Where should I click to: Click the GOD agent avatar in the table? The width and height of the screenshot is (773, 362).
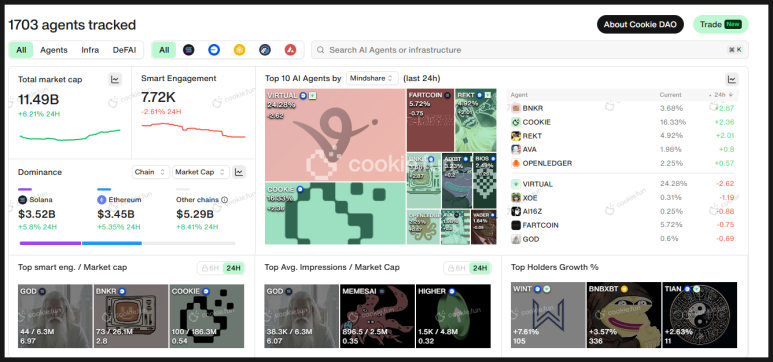516,239
